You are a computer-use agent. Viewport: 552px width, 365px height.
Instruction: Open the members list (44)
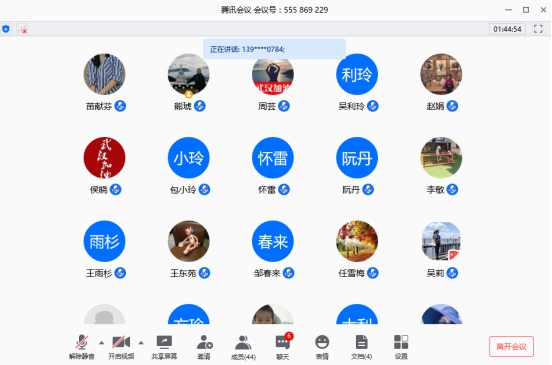coord(243,342)
